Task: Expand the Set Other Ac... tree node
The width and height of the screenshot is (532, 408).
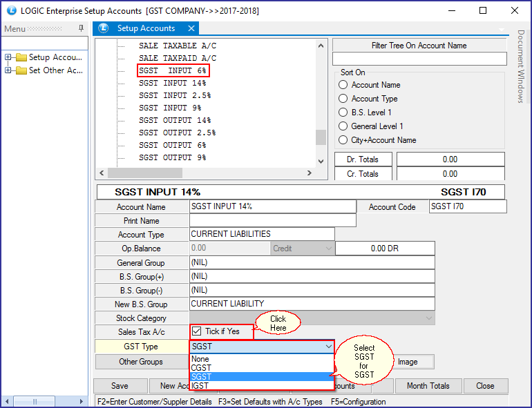Action: pyautogui.click(x=8, y=70)
